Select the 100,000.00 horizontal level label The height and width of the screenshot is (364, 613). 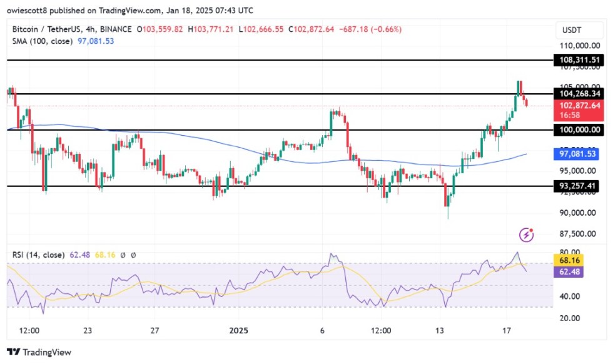point(580,130)
